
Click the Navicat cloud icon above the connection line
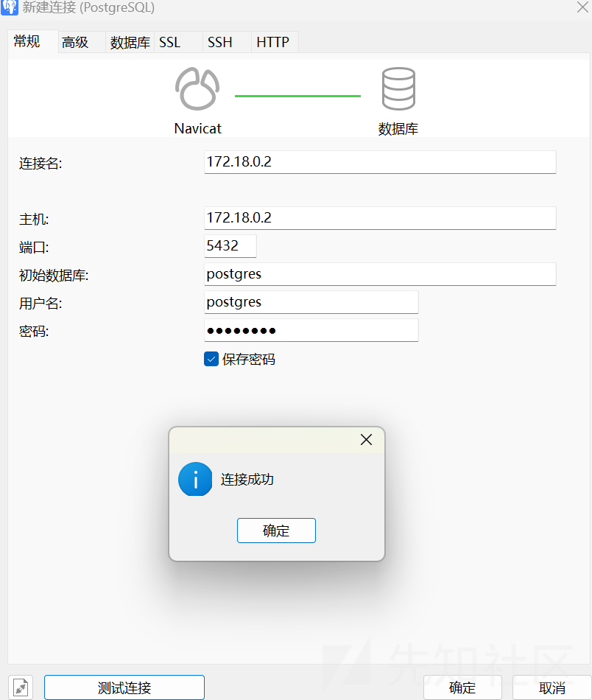click(197, 88)
